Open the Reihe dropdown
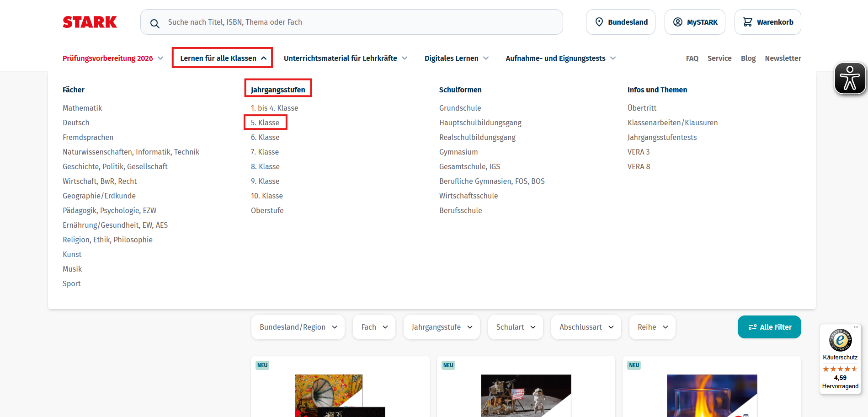The image size is (868, 417). (652, 327)
